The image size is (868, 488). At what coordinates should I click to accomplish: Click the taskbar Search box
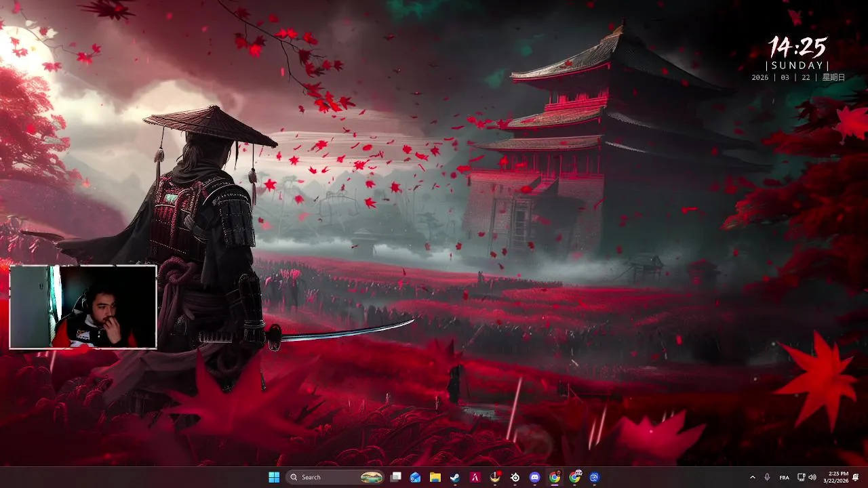coord(335,477)
